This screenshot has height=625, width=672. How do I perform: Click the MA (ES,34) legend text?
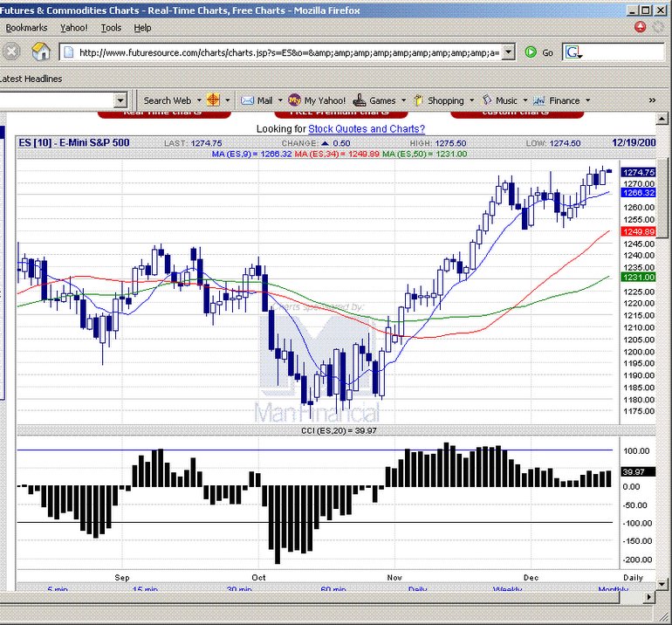click(337, 154)
